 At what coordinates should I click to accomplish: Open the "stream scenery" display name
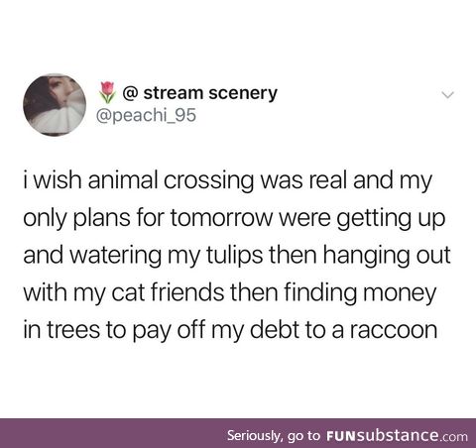pos(210,93)
